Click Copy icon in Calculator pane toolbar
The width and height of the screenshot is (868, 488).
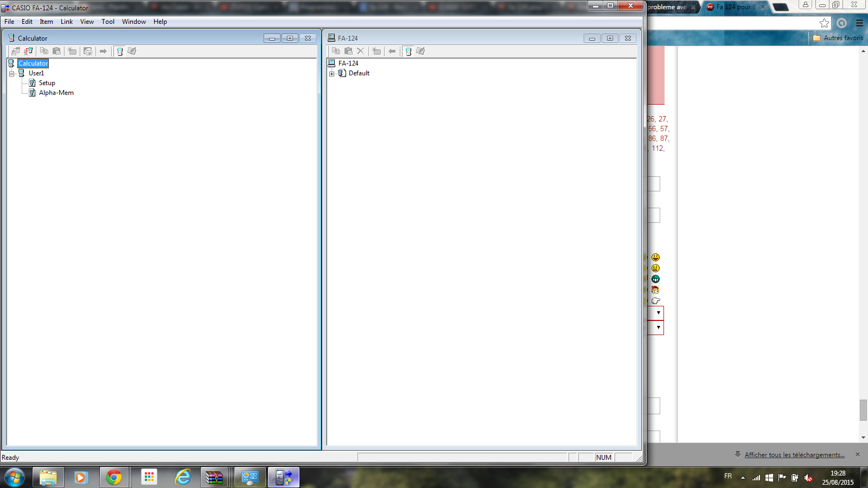[44, 51]
